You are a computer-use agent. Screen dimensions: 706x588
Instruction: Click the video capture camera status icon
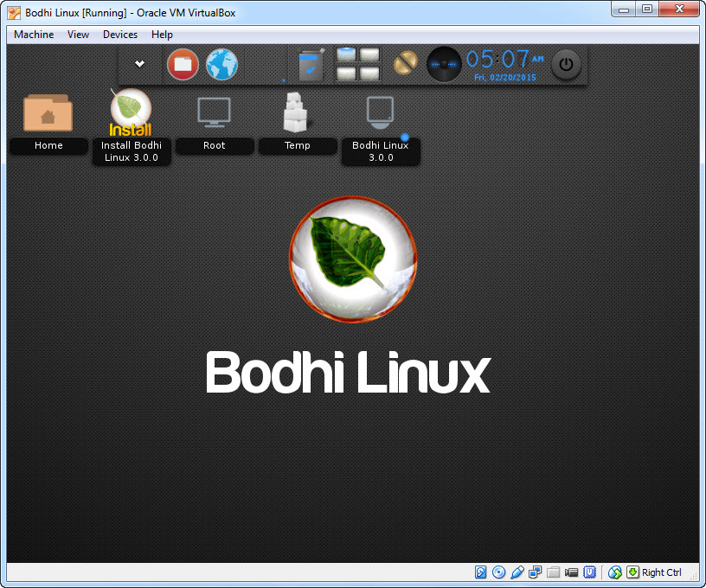[x=571, y=572]
